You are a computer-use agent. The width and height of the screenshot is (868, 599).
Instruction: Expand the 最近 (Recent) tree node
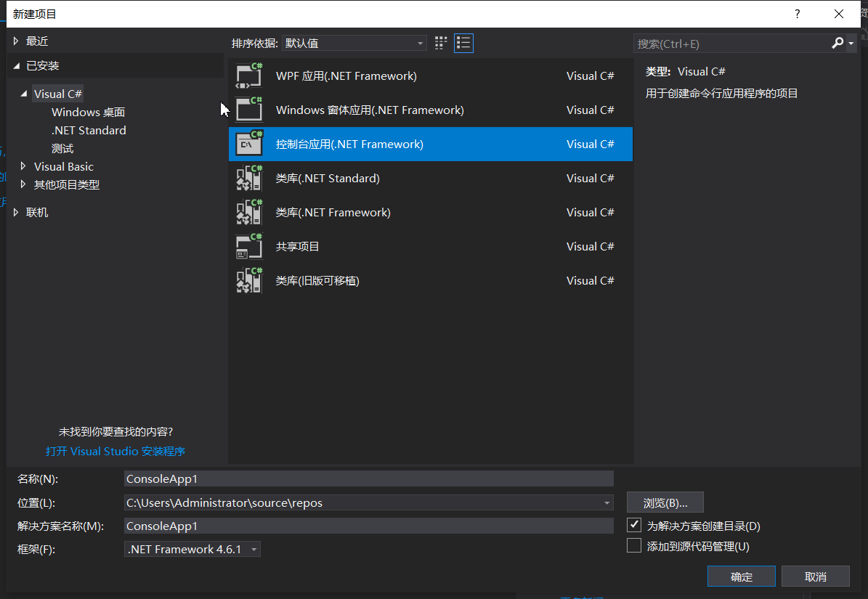15,41
